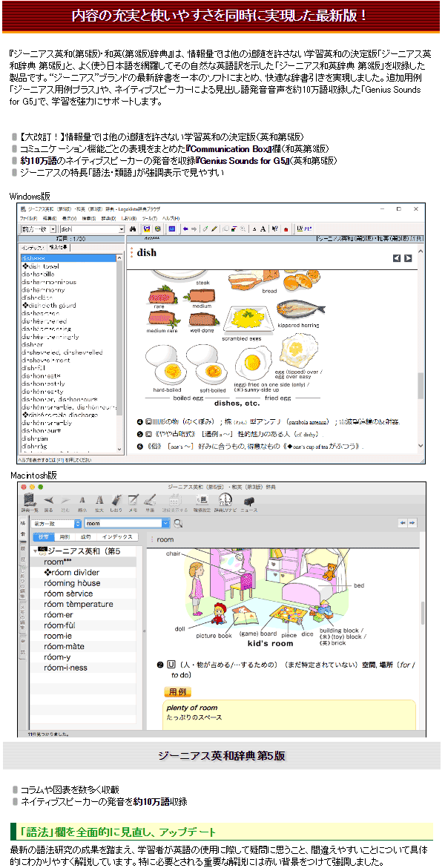Click help question-mark icon in Windows toolbar
This screenshot has height=868, width=445.
tap(275, 228)
